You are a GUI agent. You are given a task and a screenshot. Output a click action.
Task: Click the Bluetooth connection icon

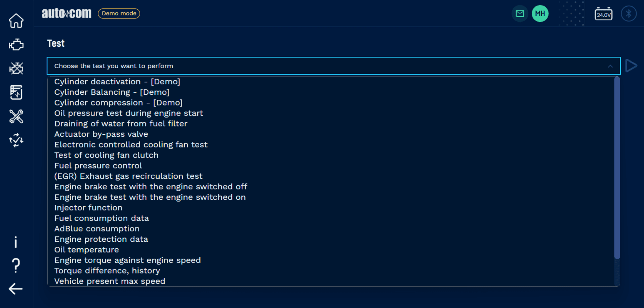click(x=629, y=14)
